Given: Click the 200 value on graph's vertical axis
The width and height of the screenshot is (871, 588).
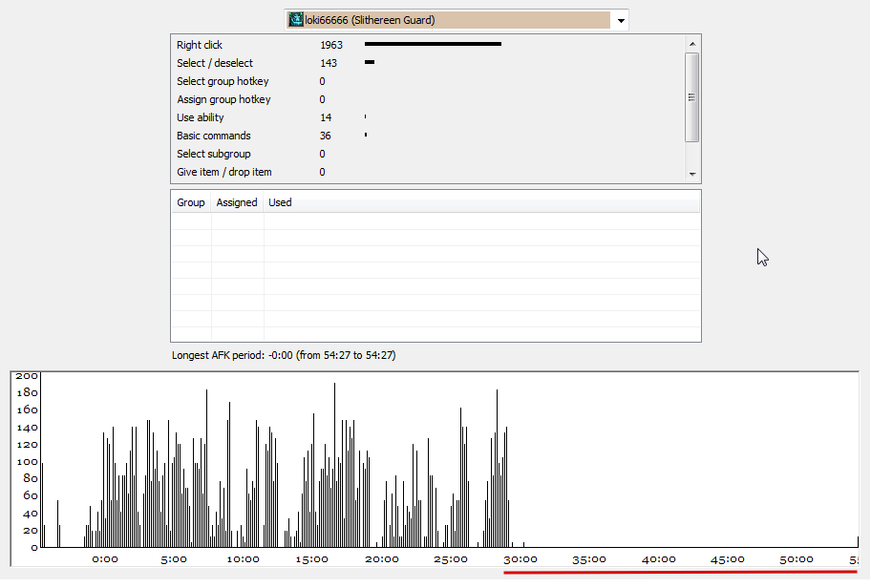Looking at the screenshot, I should pyautogui.click(x=27, y=376).
